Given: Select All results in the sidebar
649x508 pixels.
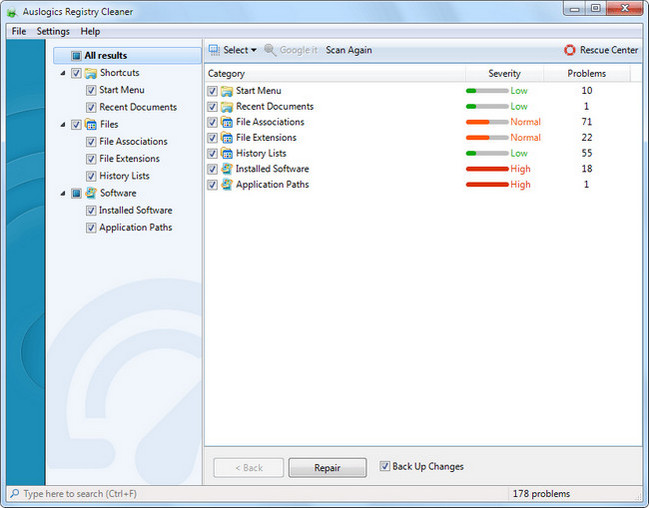Looking at the screenshot, I should (x=127, y=55).
